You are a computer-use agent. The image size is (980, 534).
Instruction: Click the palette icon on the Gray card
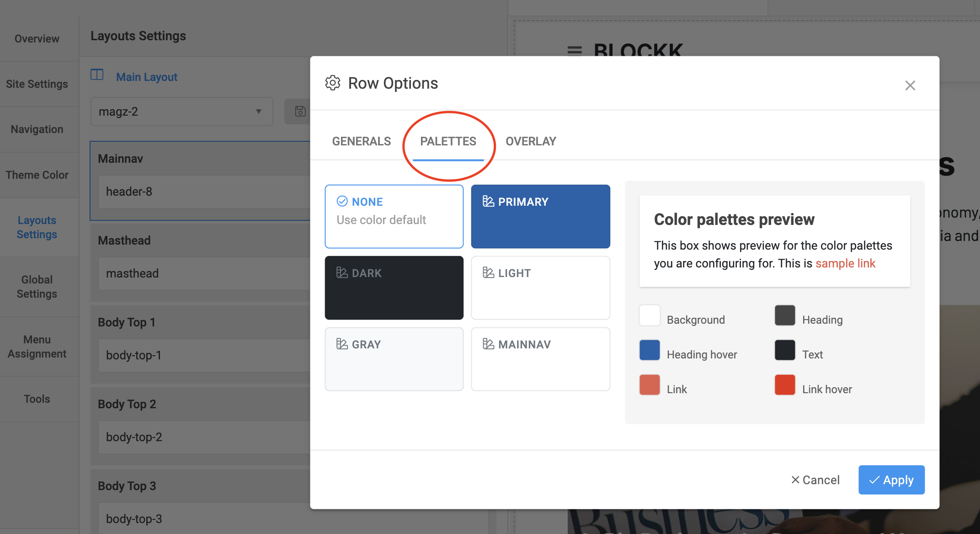coord(342,344)
